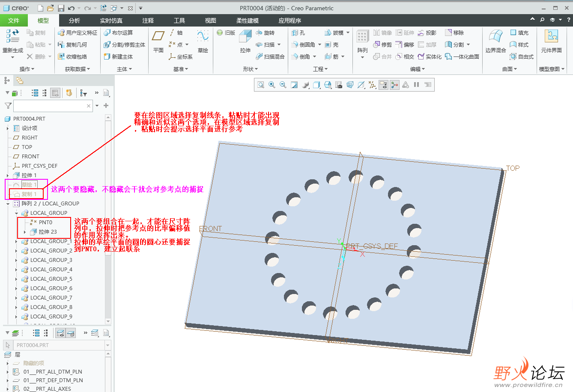Expand the 操作 group dropdown
573x392 pixels.
[27, 69]
